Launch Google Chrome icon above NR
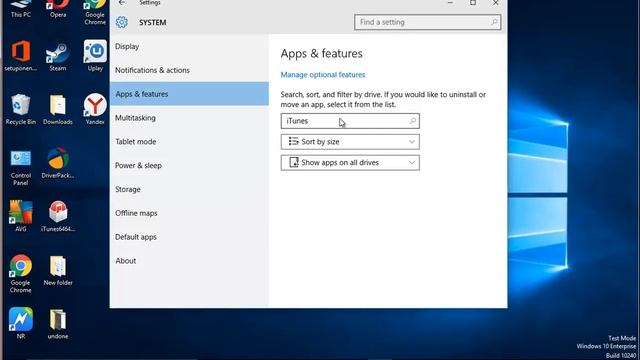 point(20,273)
